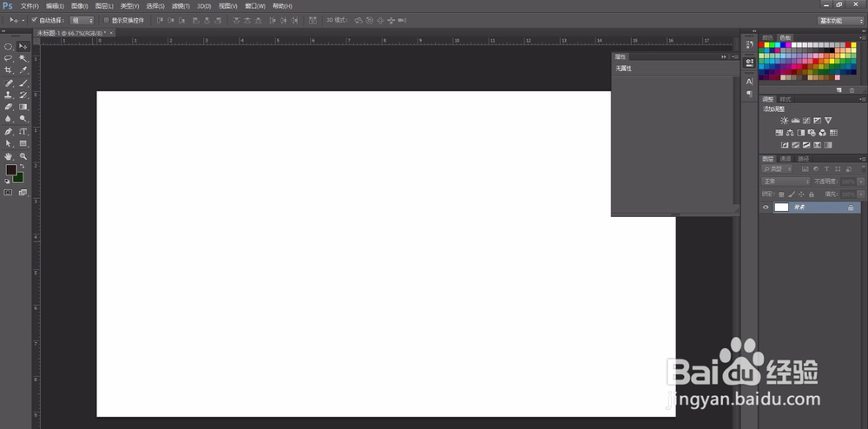Open the 图层(L) menu

[x=104, y=6]
